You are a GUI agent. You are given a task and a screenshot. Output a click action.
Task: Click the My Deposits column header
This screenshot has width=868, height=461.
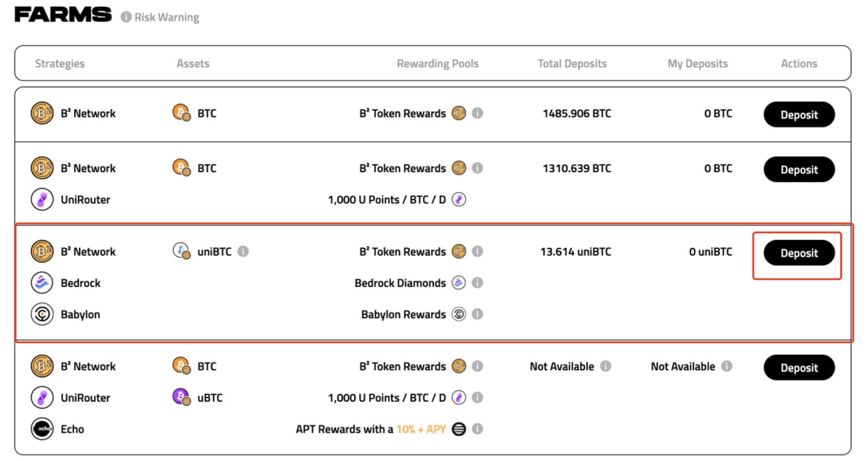click(698, 63)
